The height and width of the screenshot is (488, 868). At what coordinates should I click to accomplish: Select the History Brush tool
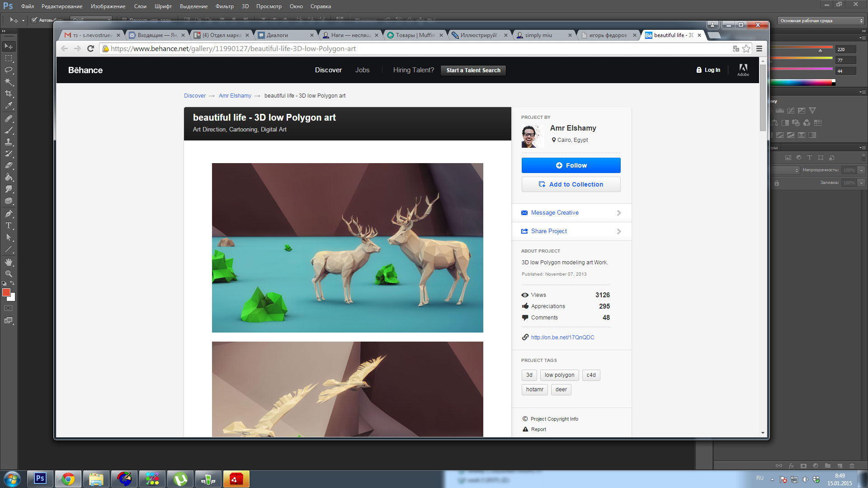pyautogui.click(x=9, y=154)
